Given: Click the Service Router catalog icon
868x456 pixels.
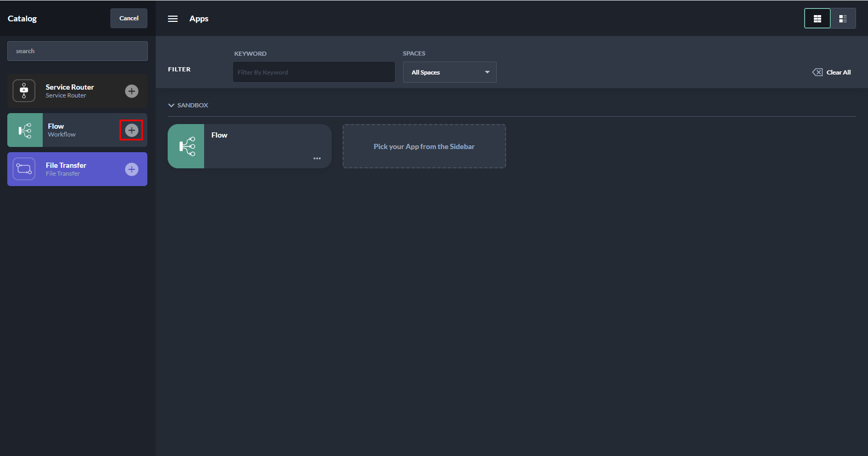Looking at the screenshot, I should tap(24, 91).
